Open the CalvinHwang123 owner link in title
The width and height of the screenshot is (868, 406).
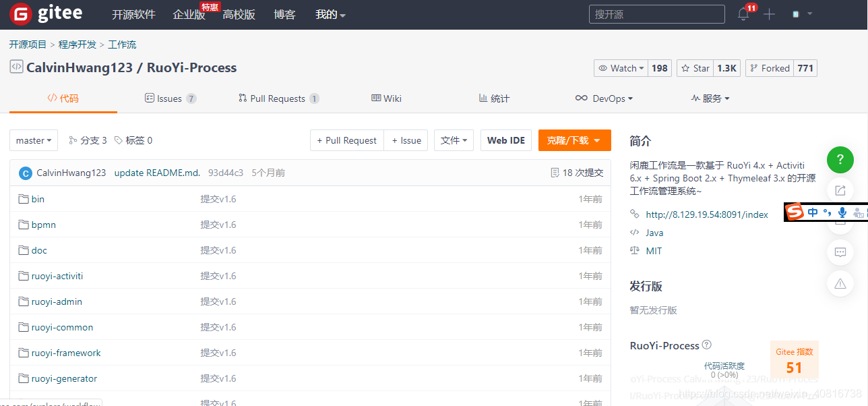tap(78, 67)
